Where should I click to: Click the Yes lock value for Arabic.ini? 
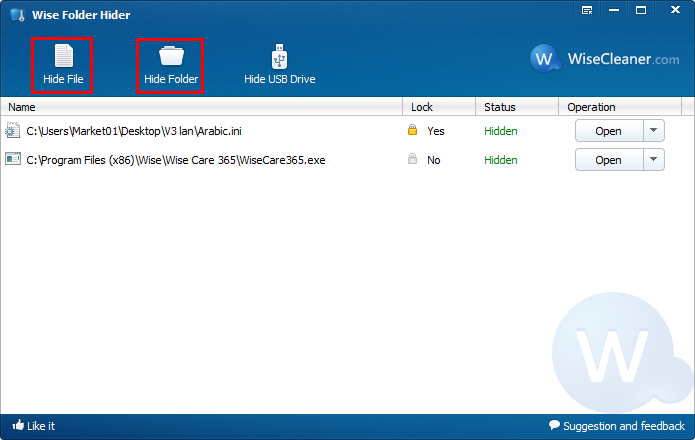436,131
